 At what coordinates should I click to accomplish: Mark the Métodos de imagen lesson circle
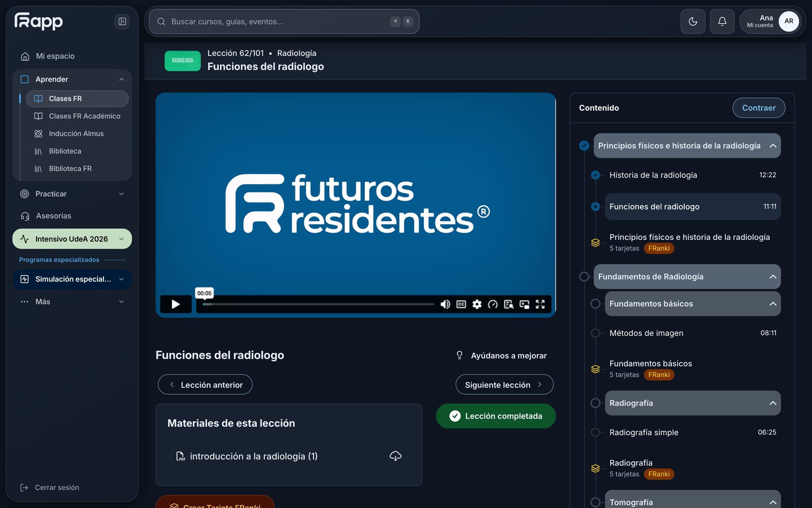pos(595,333)
